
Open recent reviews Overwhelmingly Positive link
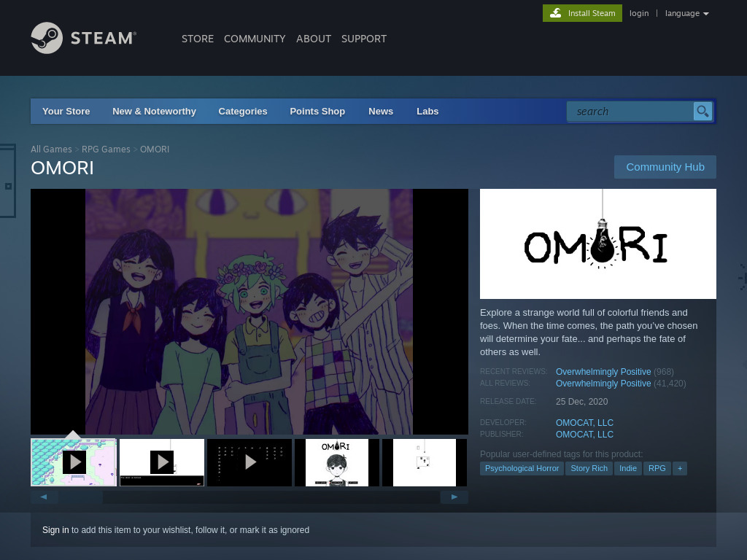pyautogui.click(x=603, y=372)
